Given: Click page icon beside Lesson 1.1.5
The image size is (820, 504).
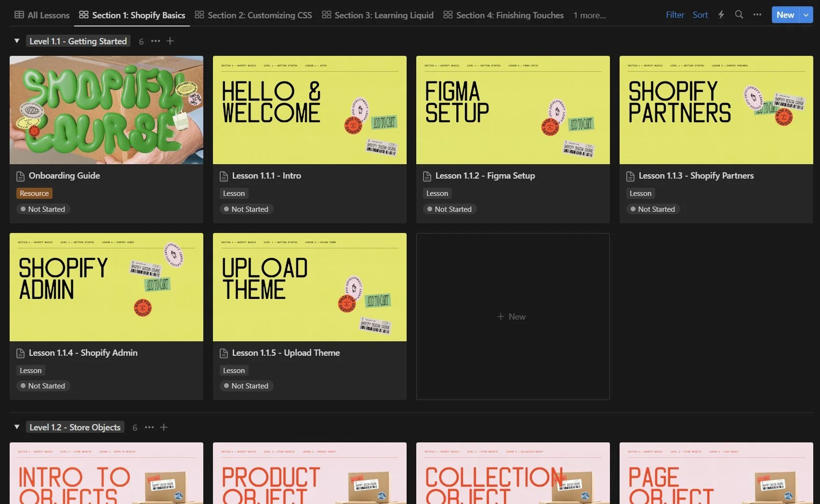Looking at the screenshot, I should pyautogui.click(x=224, y=353).
